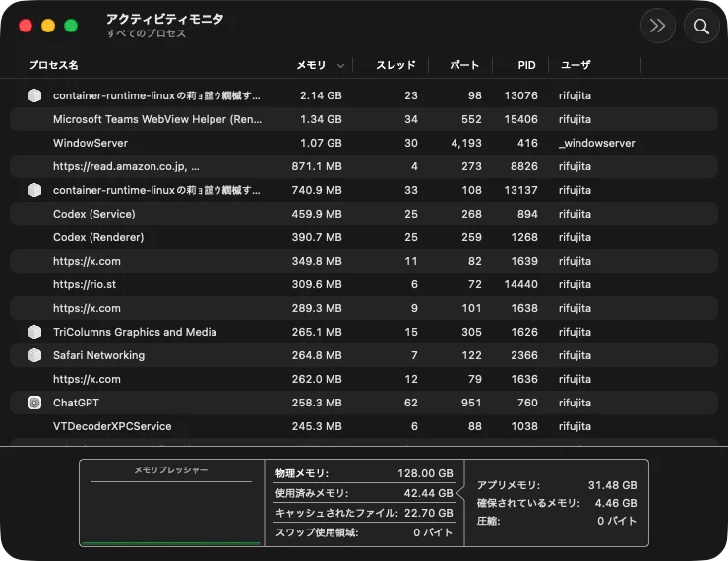Select the WindowServer process row
The height and width of the screenshot is (561, 728).
(x=364, y=143)
